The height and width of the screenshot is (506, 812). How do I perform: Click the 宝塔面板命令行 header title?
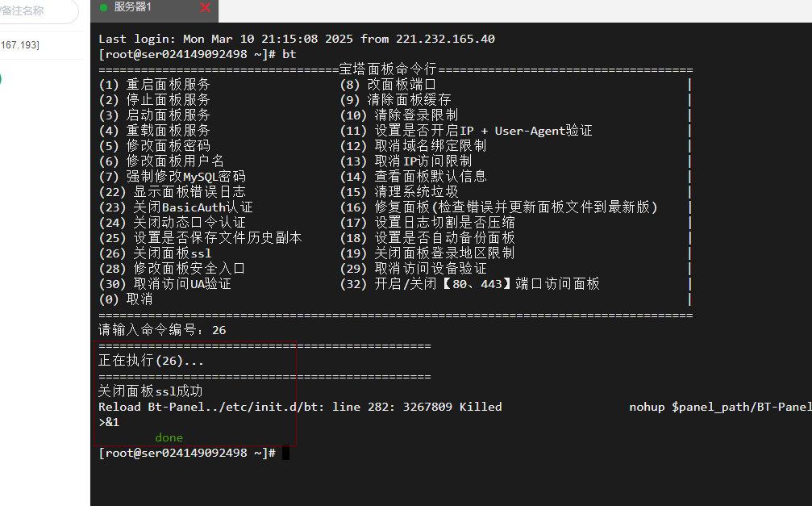coord(387,69)
